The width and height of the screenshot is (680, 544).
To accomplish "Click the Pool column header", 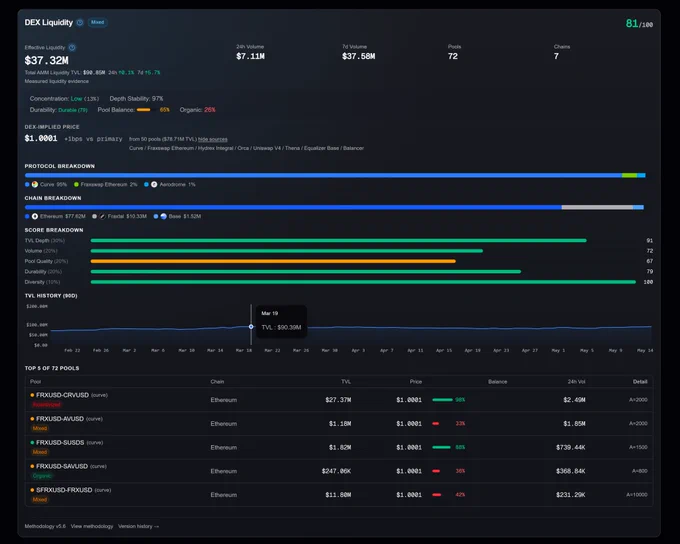I will pos(36,382).
